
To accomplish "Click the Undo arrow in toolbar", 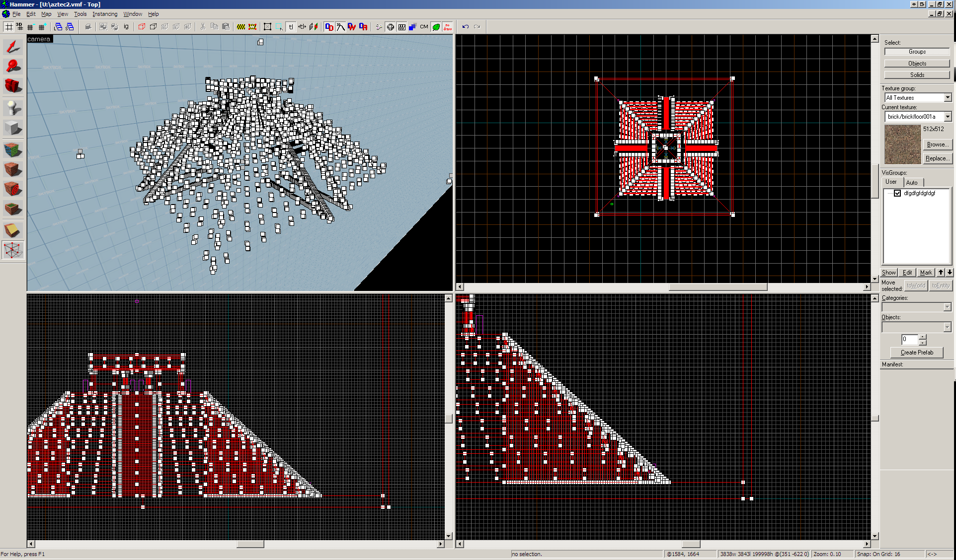I will point(465,27).
